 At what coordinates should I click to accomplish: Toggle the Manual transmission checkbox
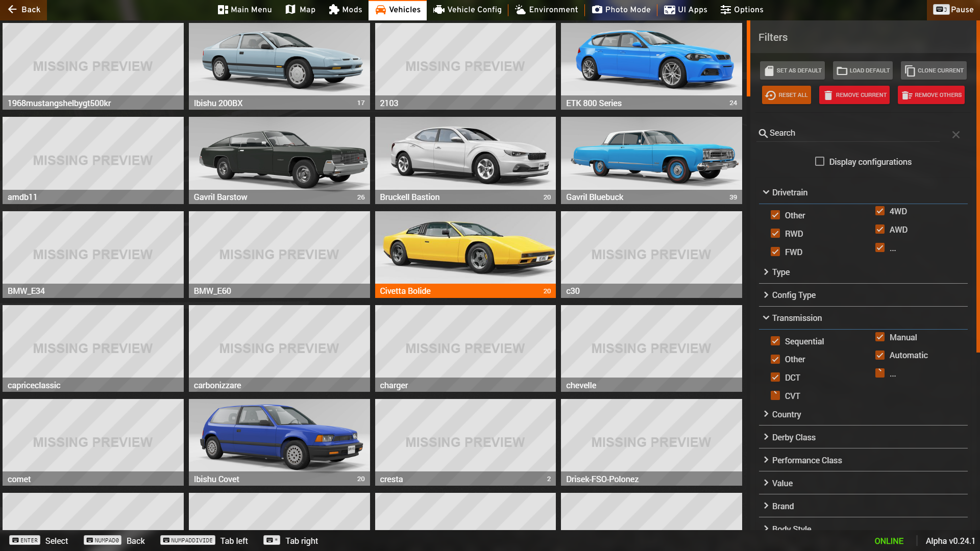click(880, 337)
